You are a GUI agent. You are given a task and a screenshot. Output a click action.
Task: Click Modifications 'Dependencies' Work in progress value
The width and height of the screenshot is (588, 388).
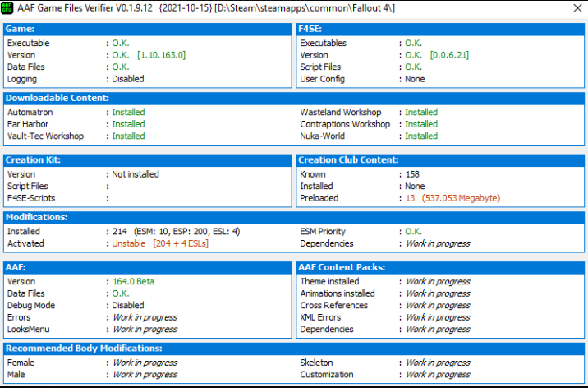[438, 243]
